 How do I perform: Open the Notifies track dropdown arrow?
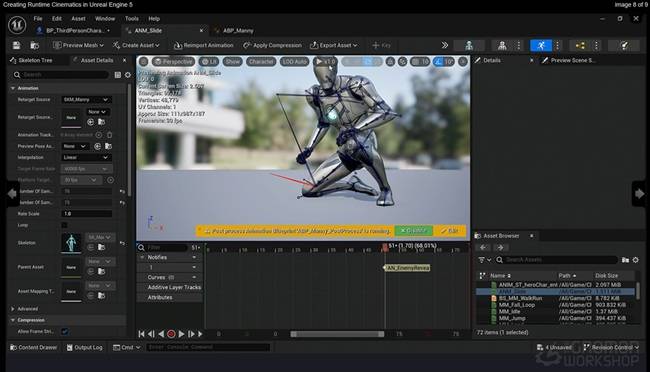tap(194, 258)
